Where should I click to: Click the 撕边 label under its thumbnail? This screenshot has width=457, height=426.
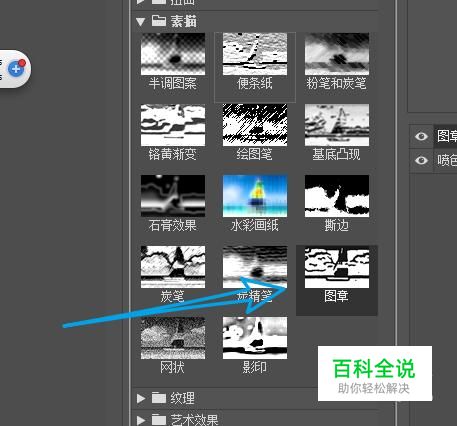point(337,225)
